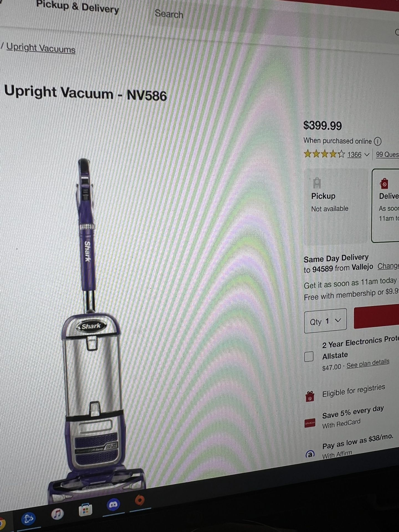Expand the 1366 ratings chevron

[367, 155]
